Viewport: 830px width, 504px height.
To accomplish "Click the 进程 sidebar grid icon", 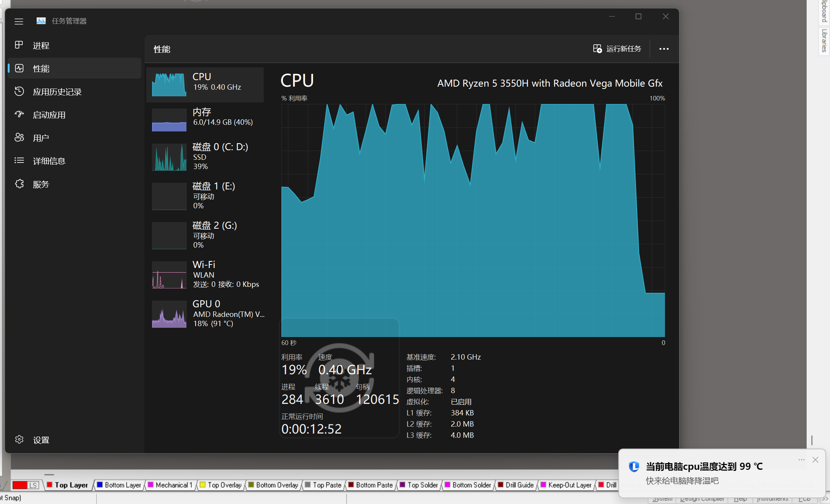I will tap(19, 45).
